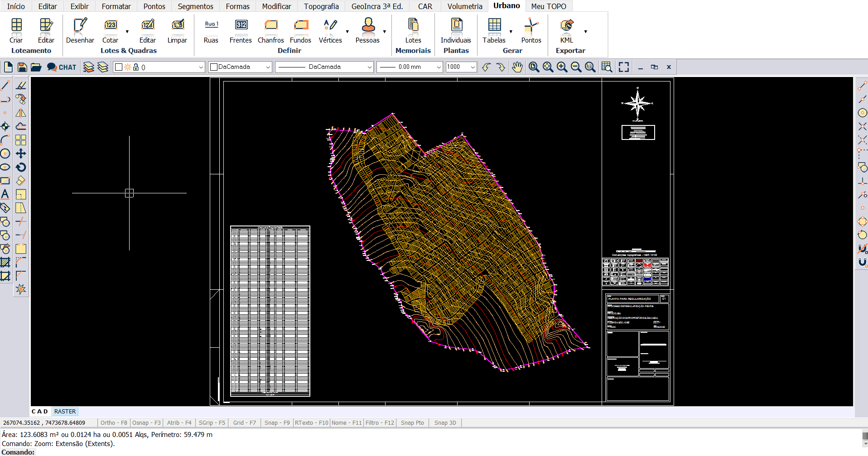Screen dimensions: 868x456
Task: Toggle fullscreen view icon
Action: (x=624, y=67)
